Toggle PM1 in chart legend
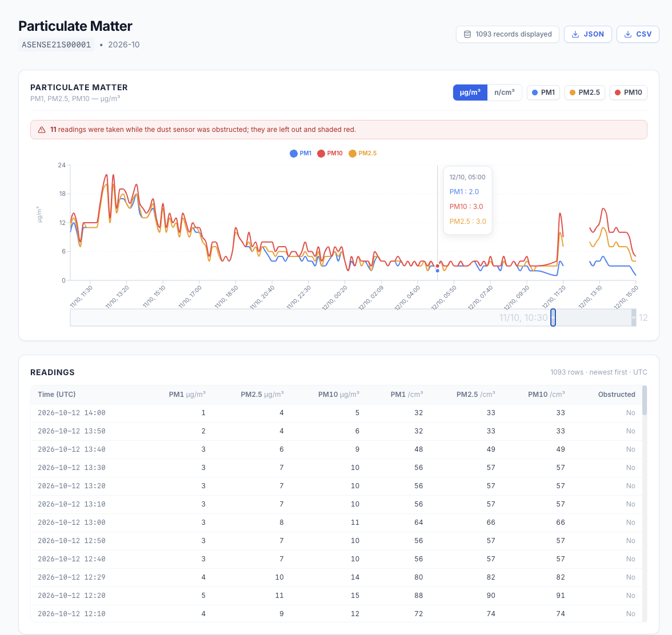This screenshot has width=672, height=635. pyautogui.click(x=301, y=153)
